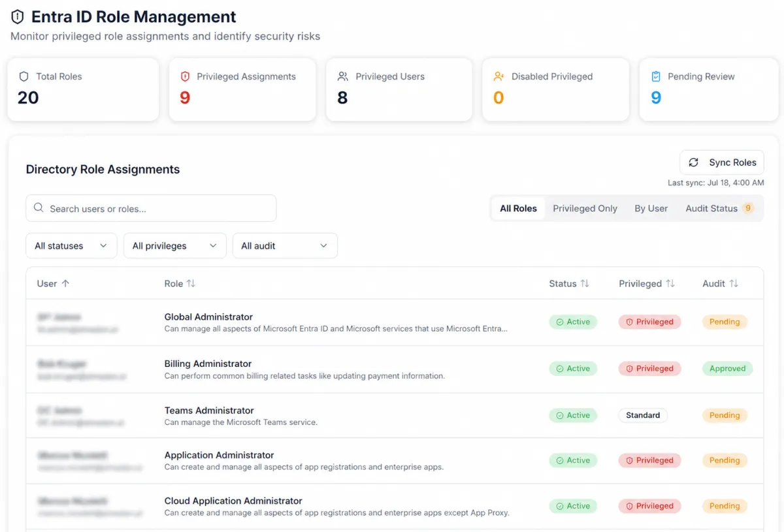This screenshot has height=532, width=784.
Task: Click Pending badge in Cloud Application Administrator row
Action: click(x=725, y=506)
